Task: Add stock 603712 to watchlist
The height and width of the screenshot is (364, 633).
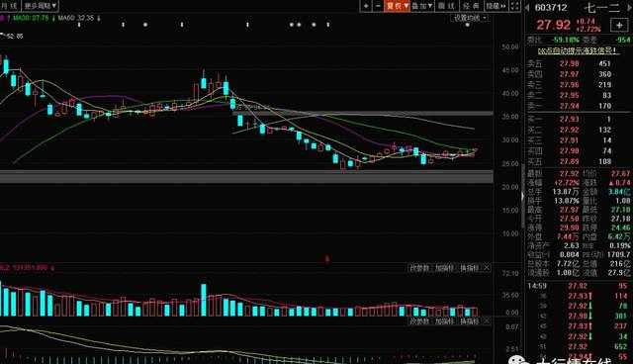Action: pos(619,25)
